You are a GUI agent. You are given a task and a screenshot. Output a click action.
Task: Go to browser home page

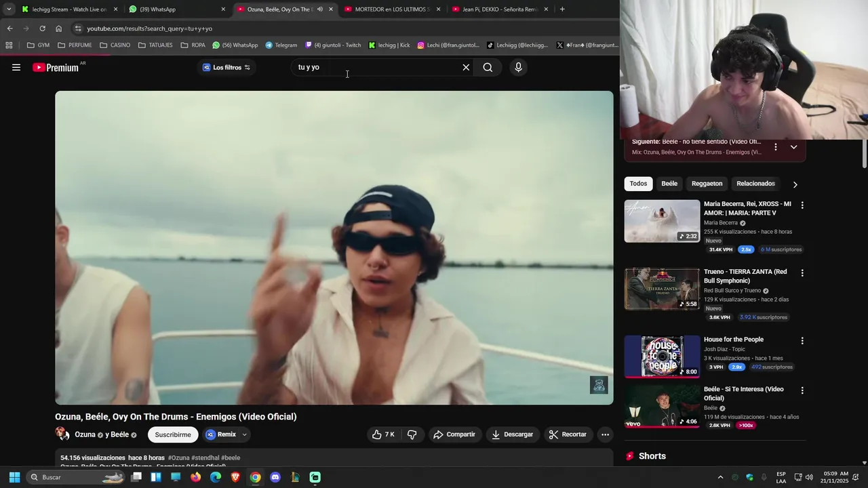(x=58, y=28)
